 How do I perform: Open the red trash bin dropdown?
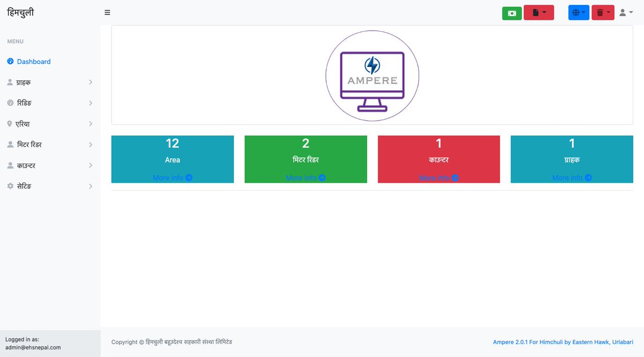click(603, 13)
